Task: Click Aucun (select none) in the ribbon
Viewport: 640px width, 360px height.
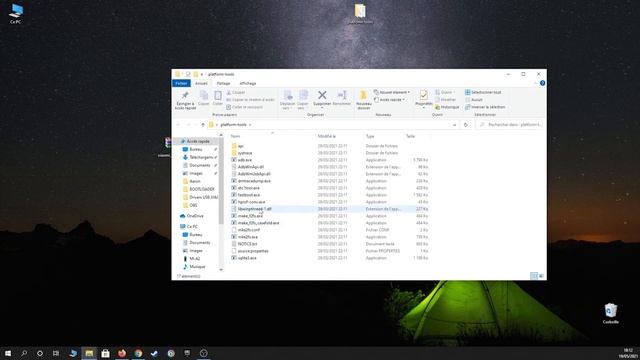Action: (474, 100)
